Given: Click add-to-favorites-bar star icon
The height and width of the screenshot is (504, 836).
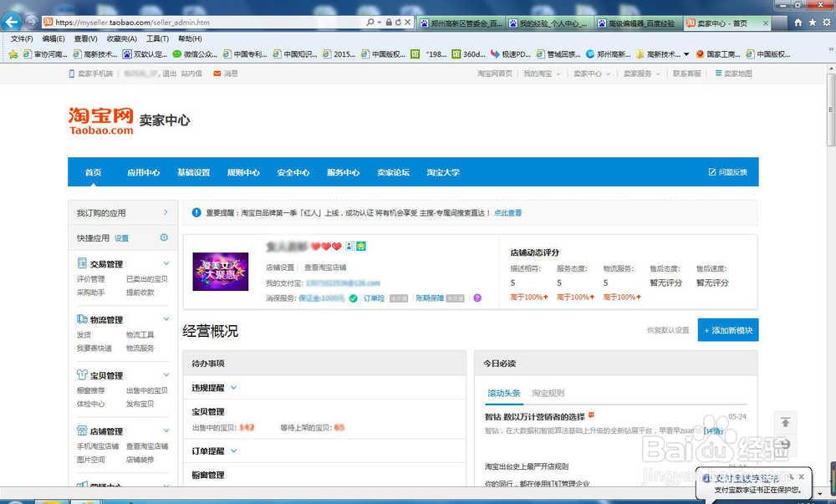Looking at the screenshot, I should 13,53.
